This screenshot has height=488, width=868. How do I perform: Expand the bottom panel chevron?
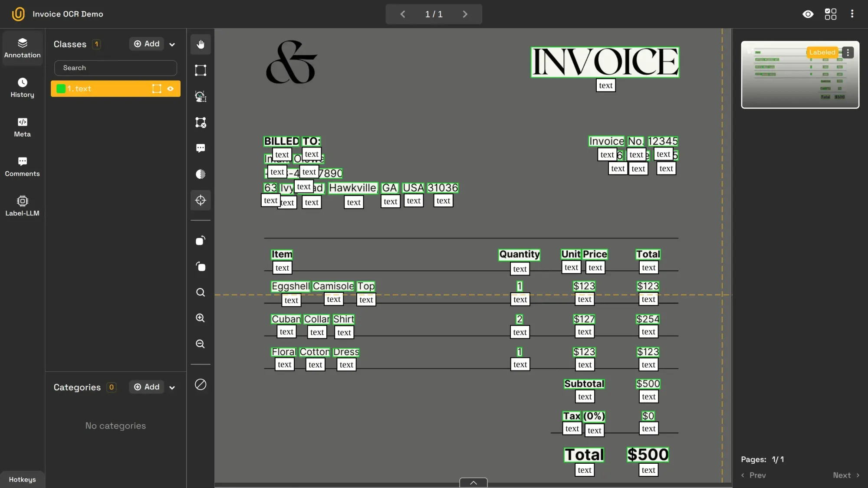(473, 482)
